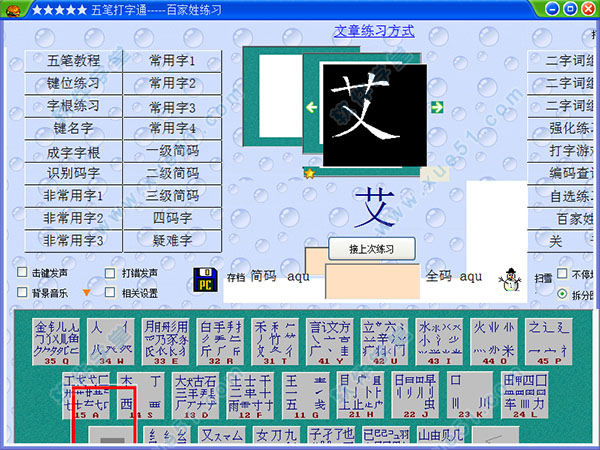
Task: Select the 32 R key on the keyboard
Action: click(x=220, y=341)
